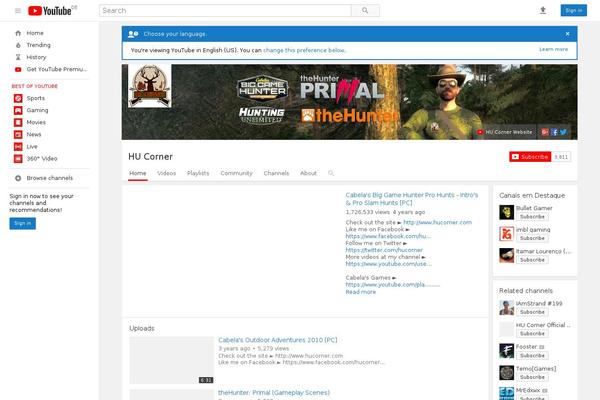Open Gaming in Best of YouTube

click(38, 110)
